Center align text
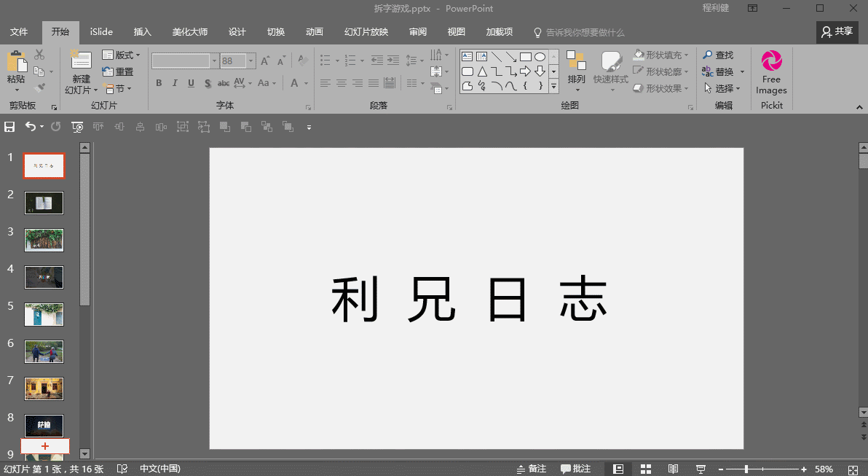 point(342,83)
